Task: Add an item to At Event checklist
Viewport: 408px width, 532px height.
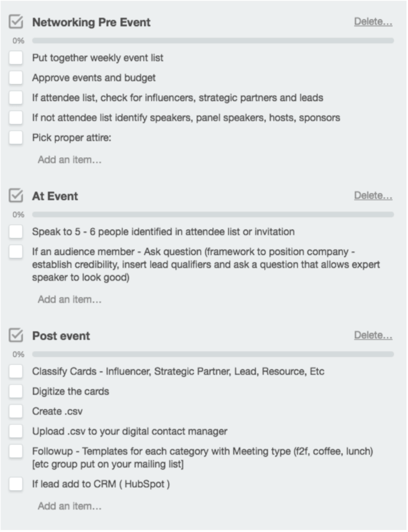Action: pyautogui.click(x=70, y=299)
